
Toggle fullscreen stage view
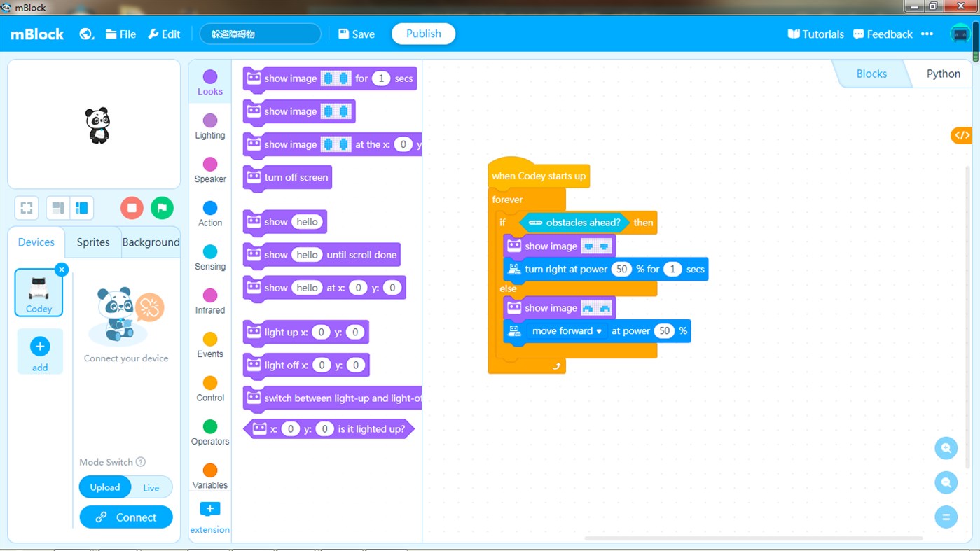click(27, 208)
